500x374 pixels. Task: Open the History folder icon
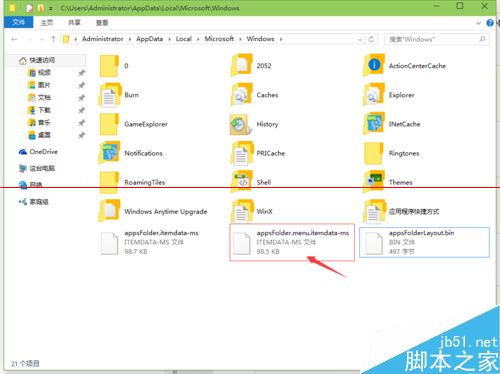click(x=240, y=124)
